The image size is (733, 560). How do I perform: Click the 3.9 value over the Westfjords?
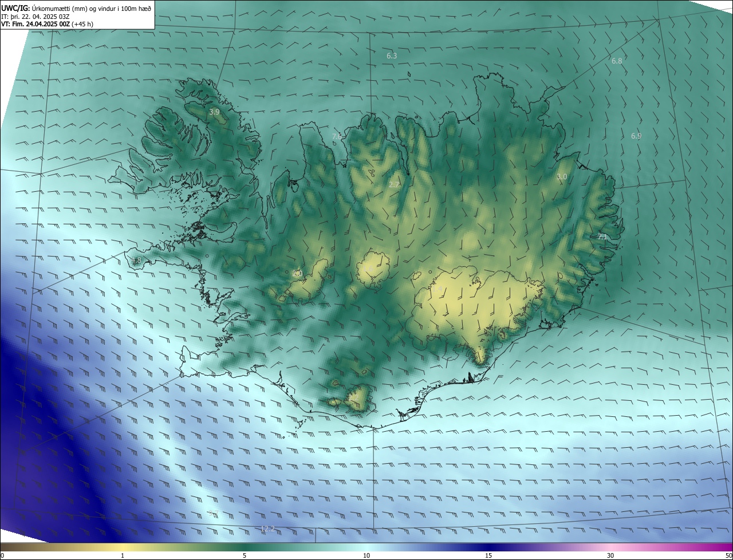pos(214,112)
